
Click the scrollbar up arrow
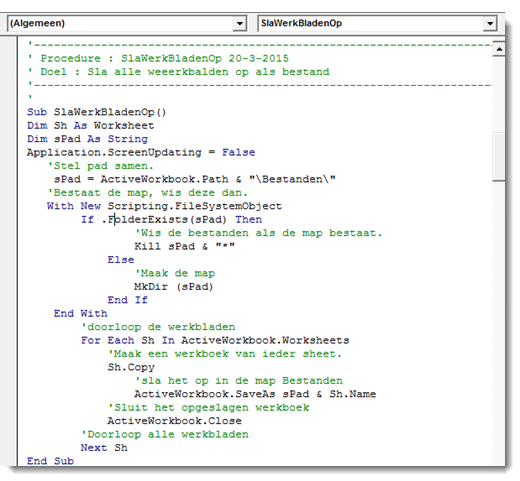tap(499, 49)
